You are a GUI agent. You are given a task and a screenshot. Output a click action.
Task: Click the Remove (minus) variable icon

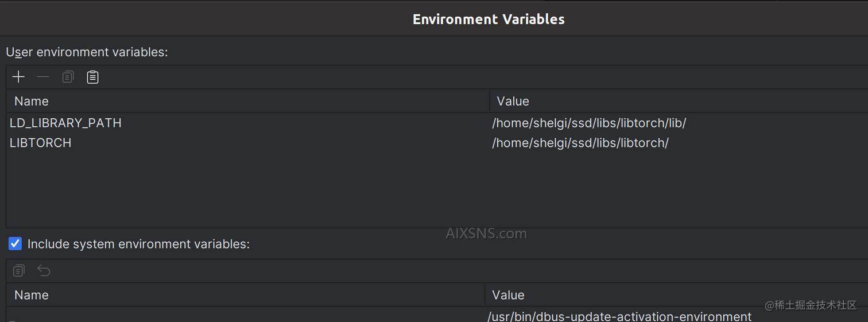click(x=43, y=77)
